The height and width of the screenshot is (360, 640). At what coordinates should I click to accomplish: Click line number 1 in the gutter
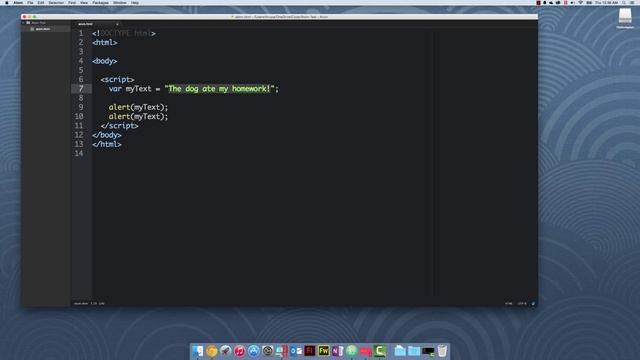tap(81, 33)
